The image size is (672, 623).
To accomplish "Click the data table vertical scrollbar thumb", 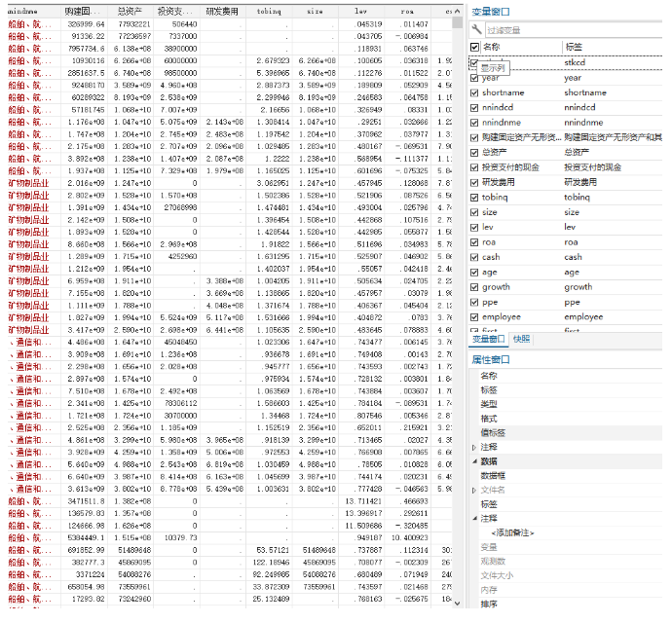I will [458, 21].
